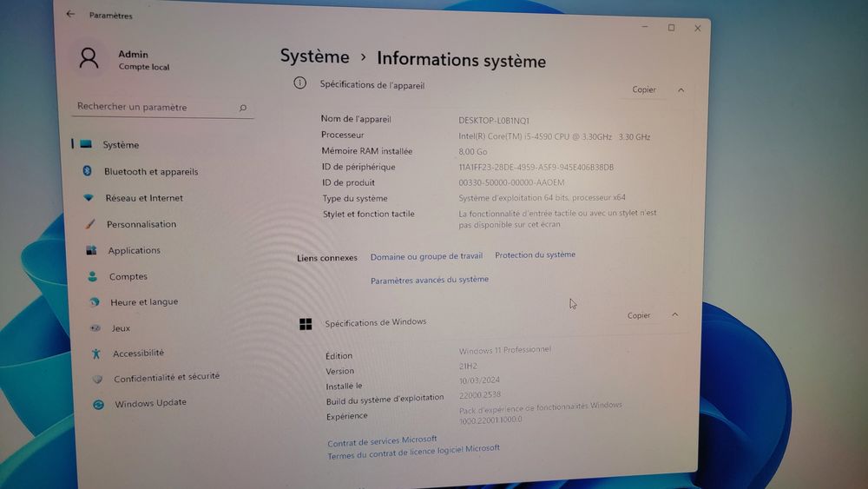Click the Réseau et Internet wifi icon
868x489 pixels.
tap(89, 197)
